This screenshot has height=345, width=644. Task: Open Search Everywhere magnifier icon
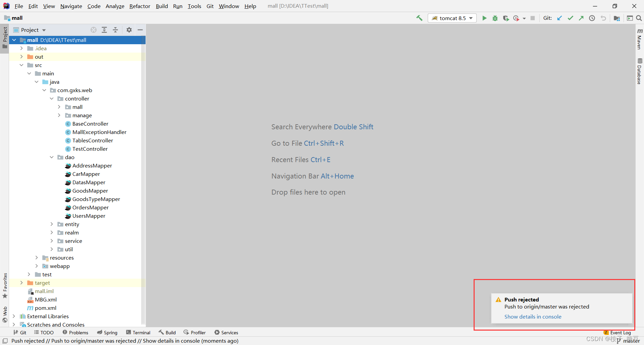pos(639,18)
